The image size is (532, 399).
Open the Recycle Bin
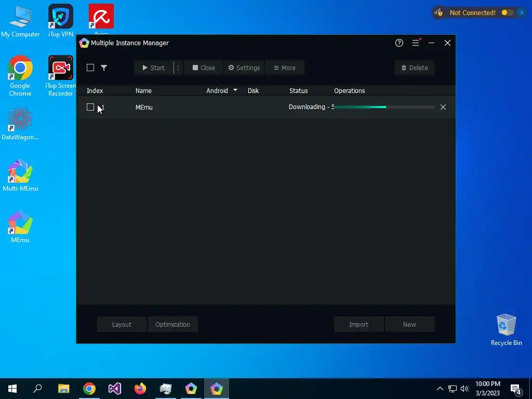506,330
